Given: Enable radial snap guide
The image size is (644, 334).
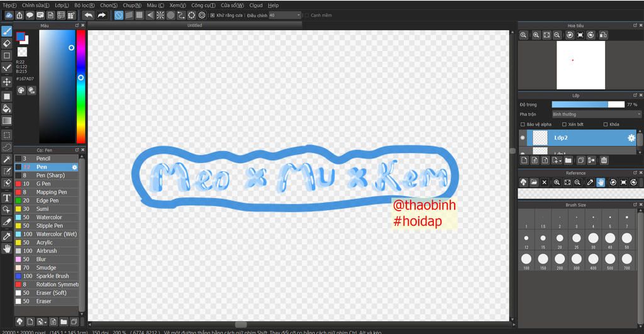Looking at the screenshot, I should click(x=160, y=15).
